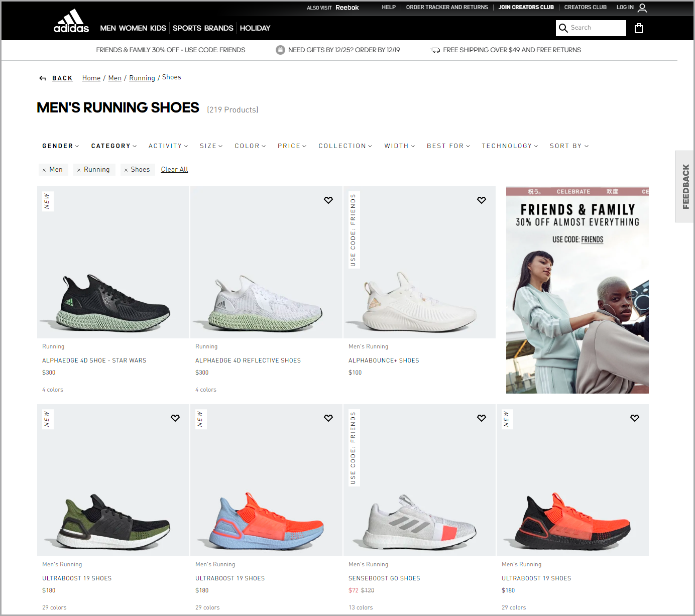The width and height of the screenshot is (695, 616).
Task: Click the Clear All filters link
Action: pos(174,170)
